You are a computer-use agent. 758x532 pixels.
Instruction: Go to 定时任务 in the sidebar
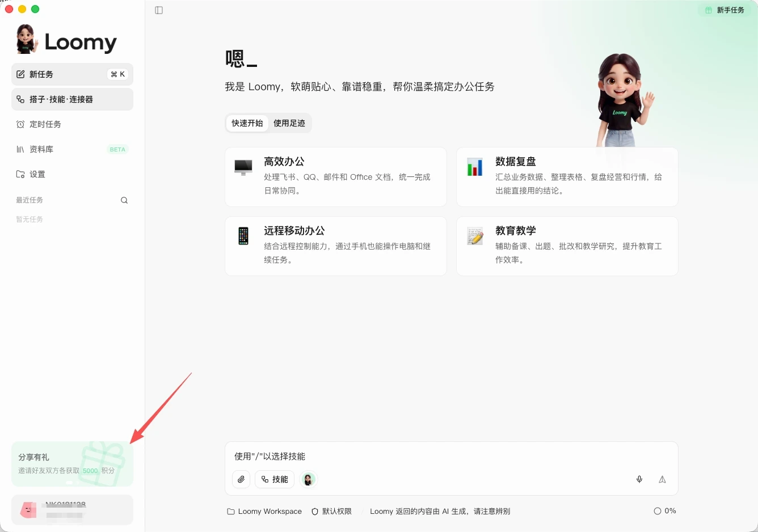[x=72, y=124]
